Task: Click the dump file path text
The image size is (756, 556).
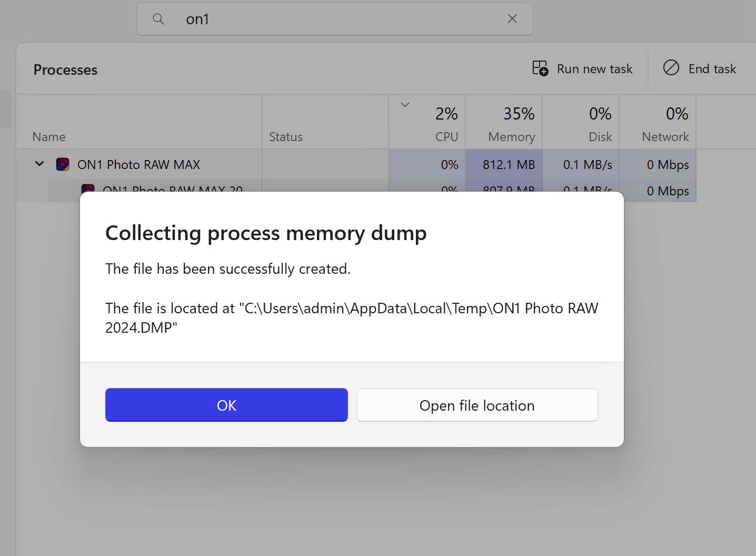Action: [x=352, y=317]
